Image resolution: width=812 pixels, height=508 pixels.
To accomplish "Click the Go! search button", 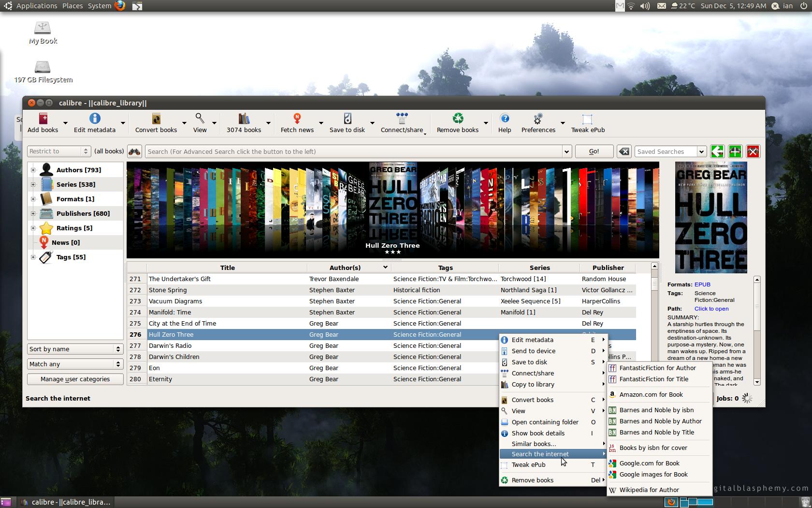I will [x=594, y=151].
